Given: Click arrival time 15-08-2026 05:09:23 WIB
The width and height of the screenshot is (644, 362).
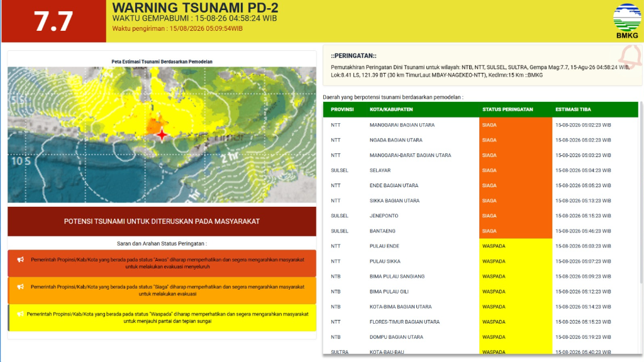Looking at the screenshot, I should pos(583,277).
